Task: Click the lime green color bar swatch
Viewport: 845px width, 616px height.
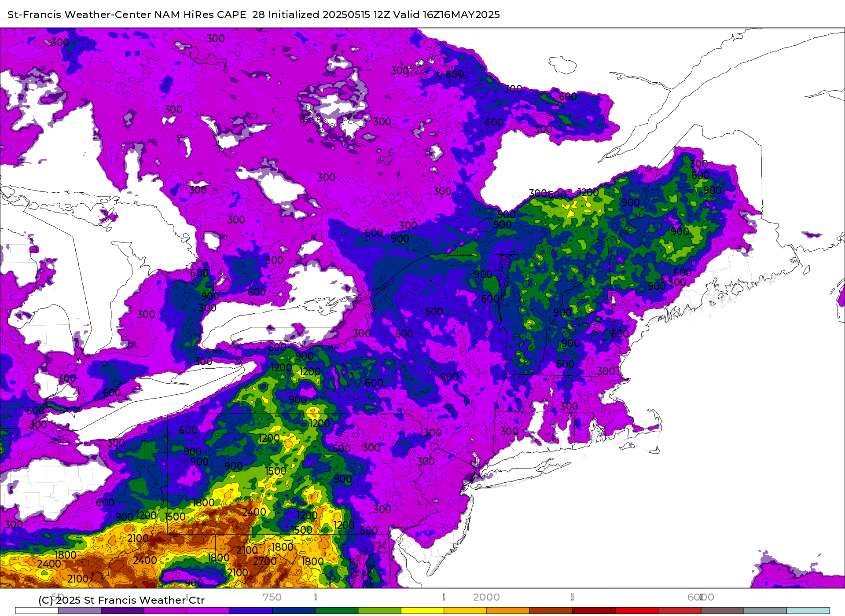Action: [x=380, y=611]
